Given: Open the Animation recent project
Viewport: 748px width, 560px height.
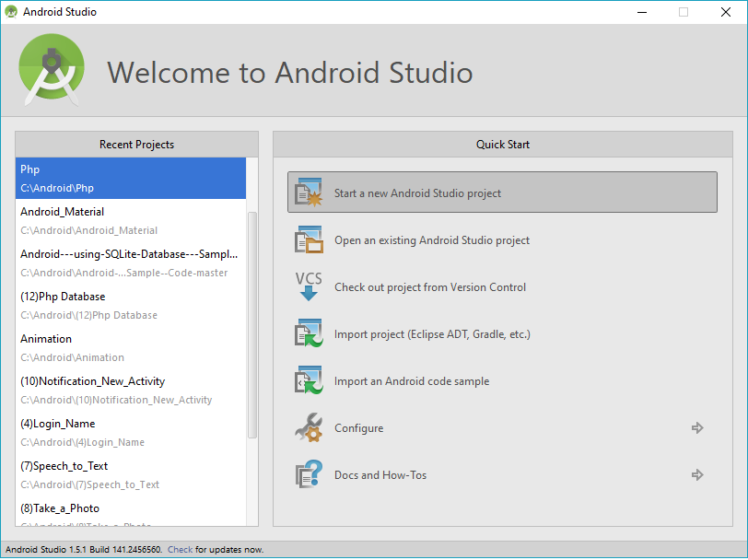Looking at the screenshot, I should tap(131, 348).
